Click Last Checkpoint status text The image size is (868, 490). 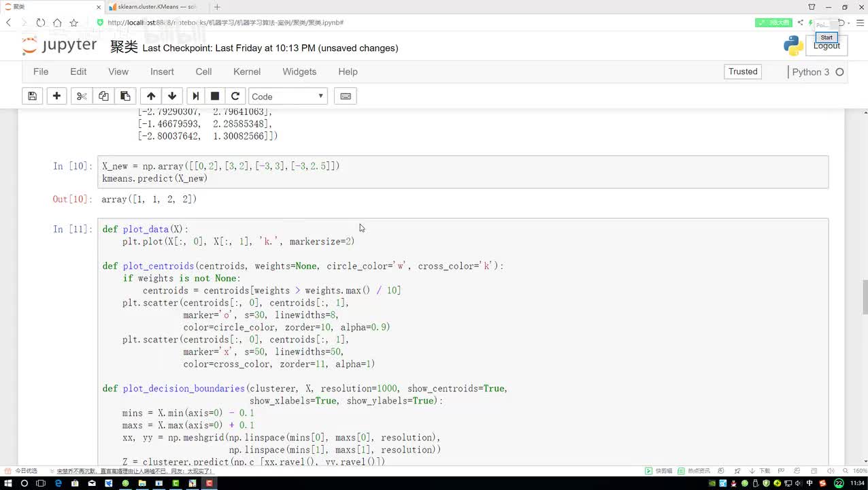pos(270,48)
